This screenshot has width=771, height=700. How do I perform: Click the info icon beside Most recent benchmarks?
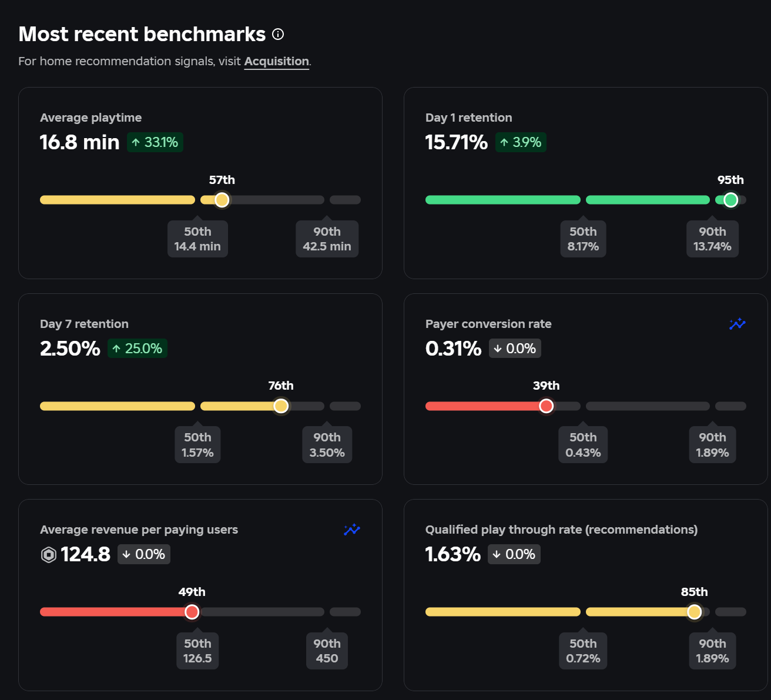click(x=278, y=35)
